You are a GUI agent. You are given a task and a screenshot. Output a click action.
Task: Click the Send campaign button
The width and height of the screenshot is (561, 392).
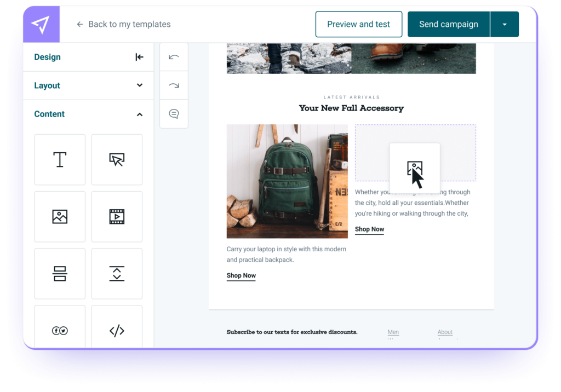[448, 25]
